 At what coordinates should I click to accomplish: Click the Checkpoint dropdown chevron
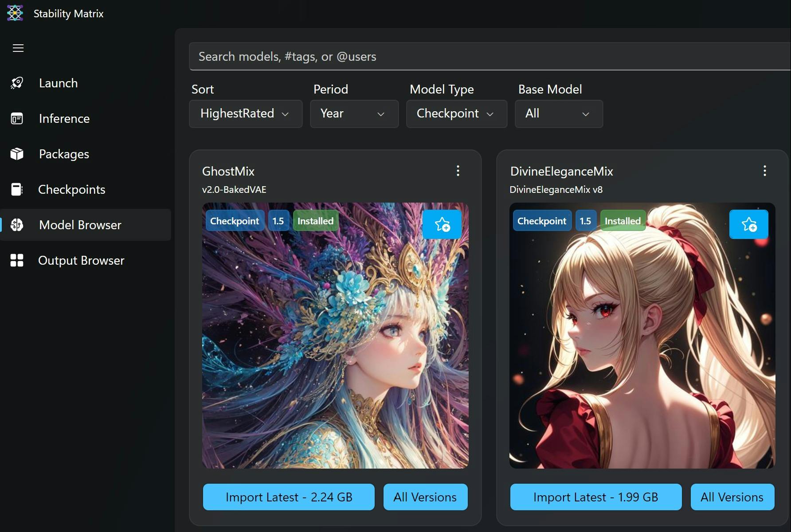[x=490, y=114]
